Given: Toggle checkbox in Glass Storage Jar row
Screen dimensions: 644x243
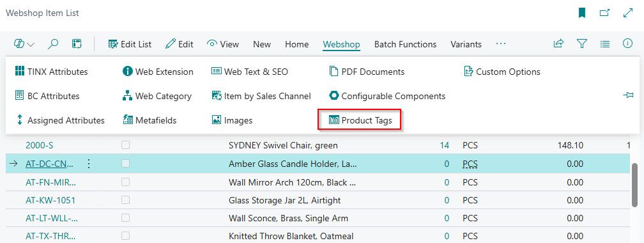Looking at the screenshot, I should (125, 200).
